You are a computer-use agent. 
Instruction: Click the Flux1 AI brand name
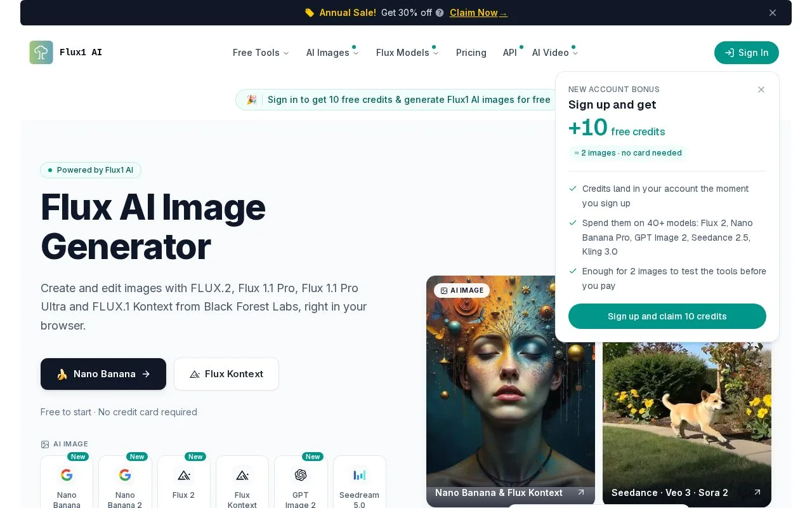(81, 53)
